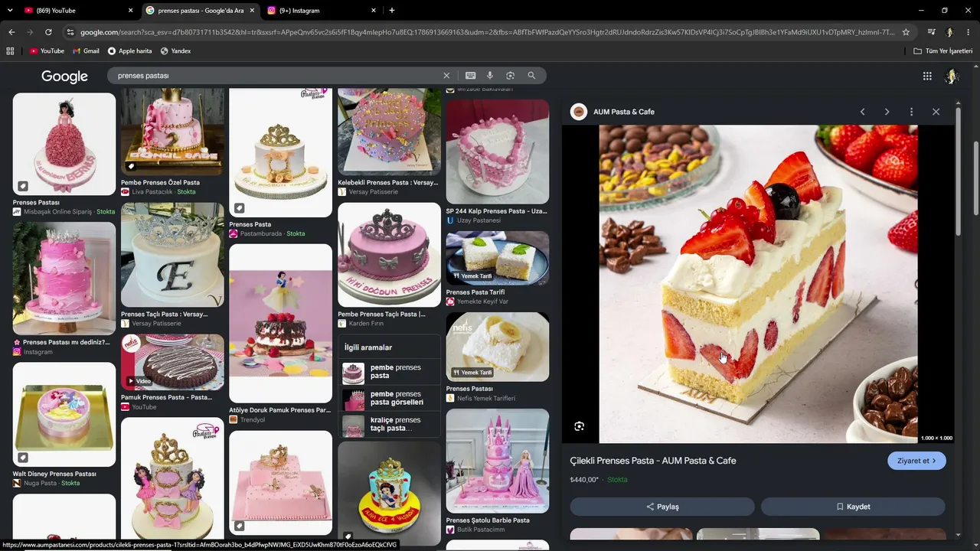Open the Gmail bookmark

coord(86,51)
